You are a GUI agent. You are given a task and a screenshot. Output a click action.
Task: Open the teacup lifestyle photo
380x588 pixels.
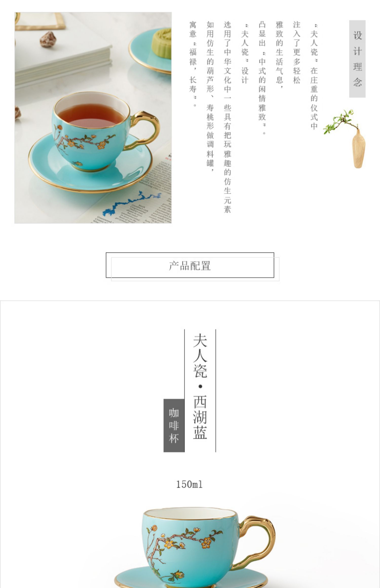pyautogui.click(x=93, y=118)
